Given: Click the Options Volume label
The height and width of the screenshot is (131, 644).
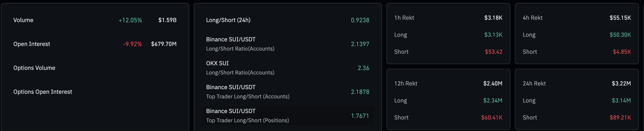Looking at the screenshot, I should tap(34, 68).
